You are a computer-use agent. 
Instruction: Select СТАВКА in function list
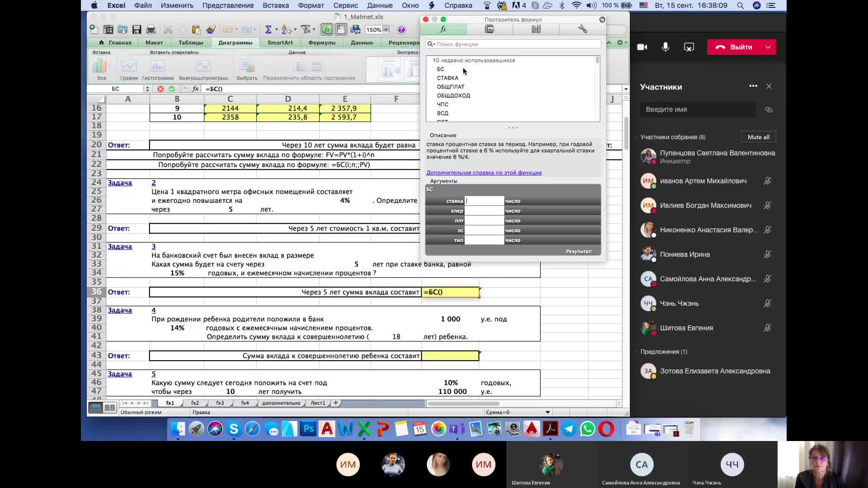(x=448, y=78)
